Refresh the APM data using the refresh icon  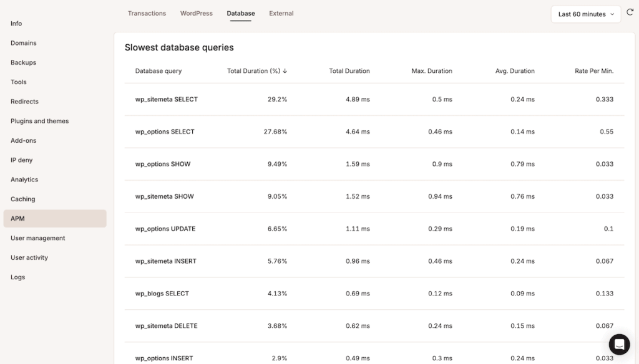tap(630, 12)
